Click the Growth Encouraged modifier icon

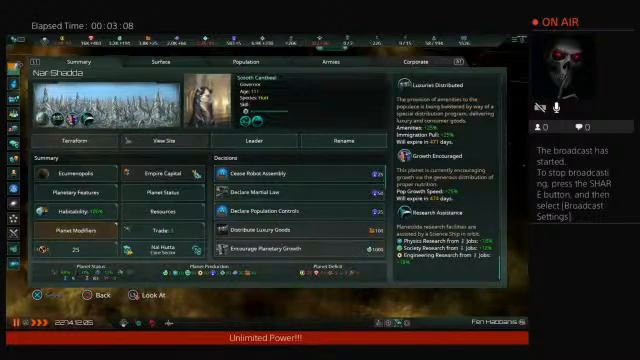pyautogui.click(x=404, y=156)
